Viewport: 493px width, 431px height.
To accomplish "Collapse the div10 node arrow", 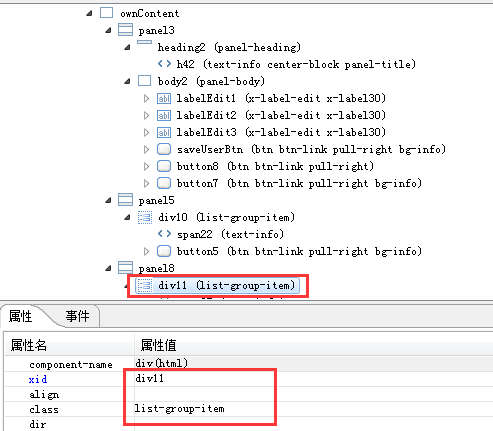I will click(x=127, y=217).
